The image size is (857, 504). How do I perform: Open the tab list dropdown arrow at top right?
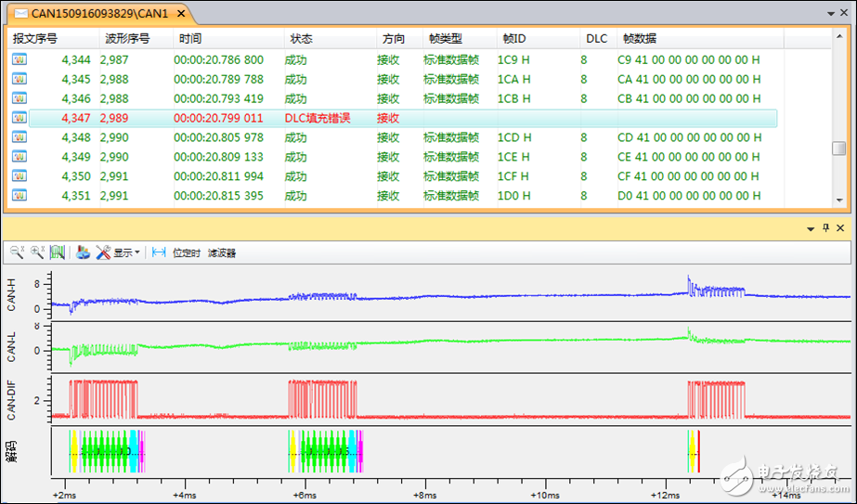click(830, 15)
